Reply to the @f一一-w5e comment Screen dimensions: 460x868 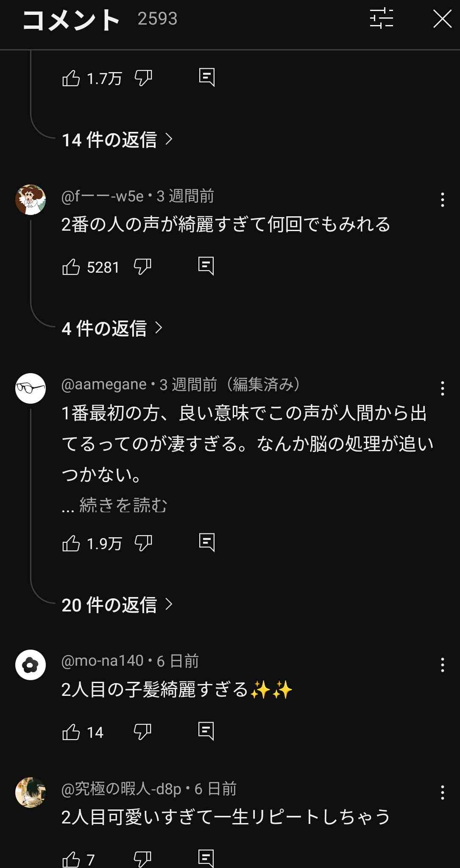pyautogui.click(x=206, y=266)
